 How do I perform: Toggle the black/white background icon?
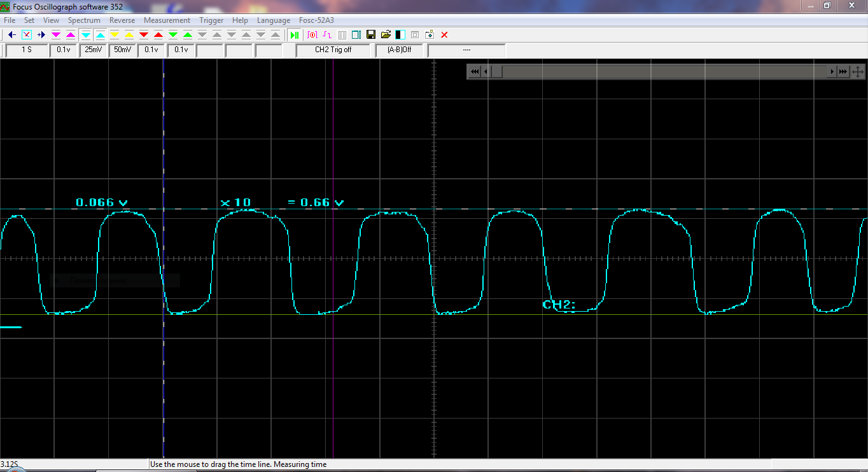pyautogui.click(x=400, y=35)
